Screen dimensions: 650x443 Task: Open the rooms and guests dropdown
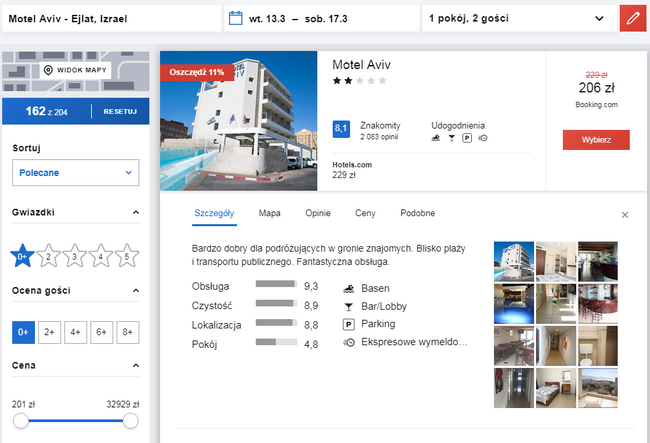pyautogui.click(x=519, y=18)
